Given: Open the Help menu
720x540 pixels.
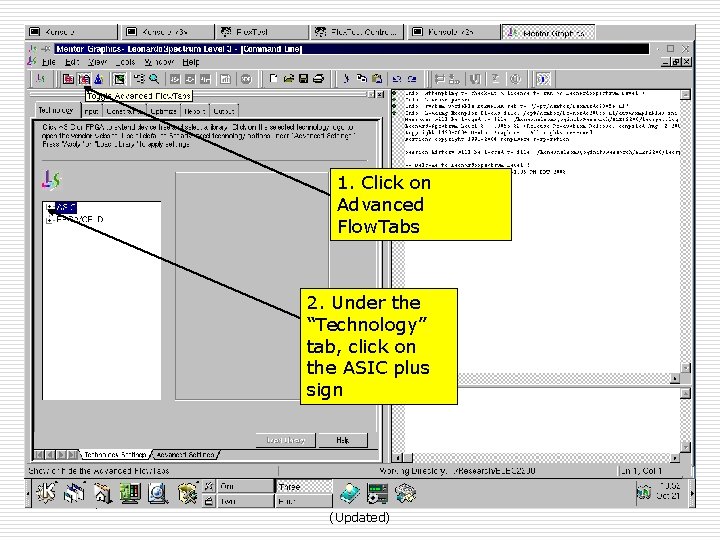Looking at the screenshot, I should click(x=191, y=62).
